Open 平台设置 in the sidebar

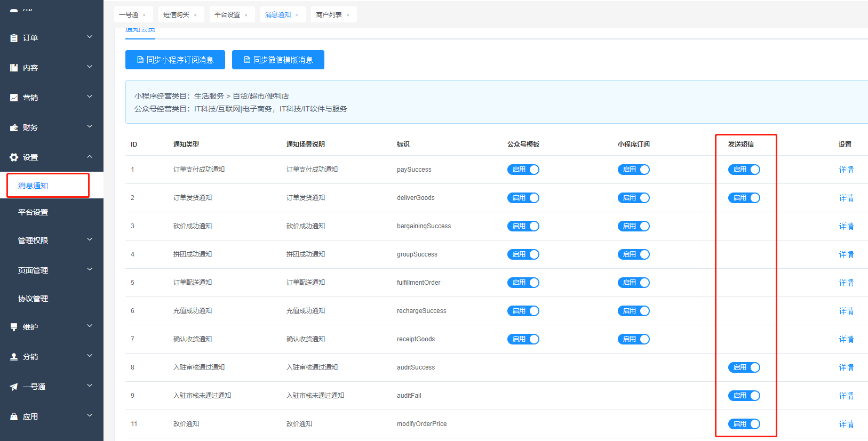33,212
